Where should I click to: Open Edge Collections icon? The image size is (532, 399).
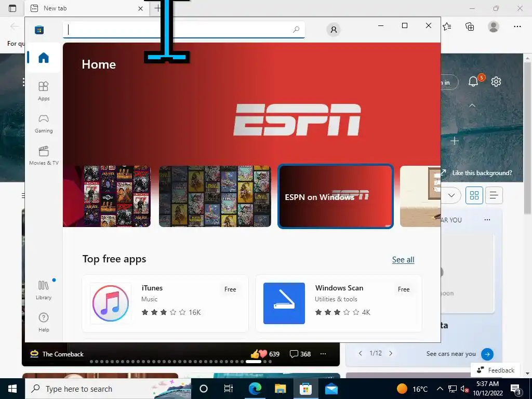tap(470, 26)
